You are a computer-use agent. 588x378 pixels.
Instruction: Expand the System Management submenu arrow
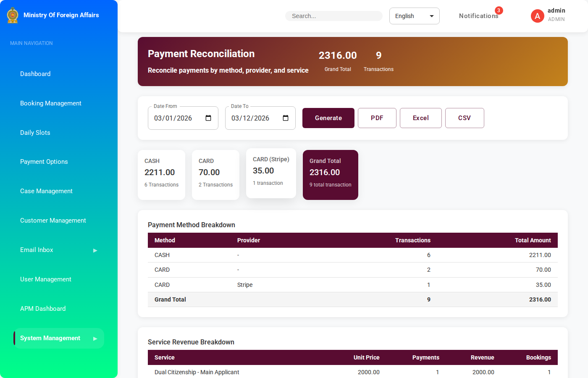tap(95, 339)
